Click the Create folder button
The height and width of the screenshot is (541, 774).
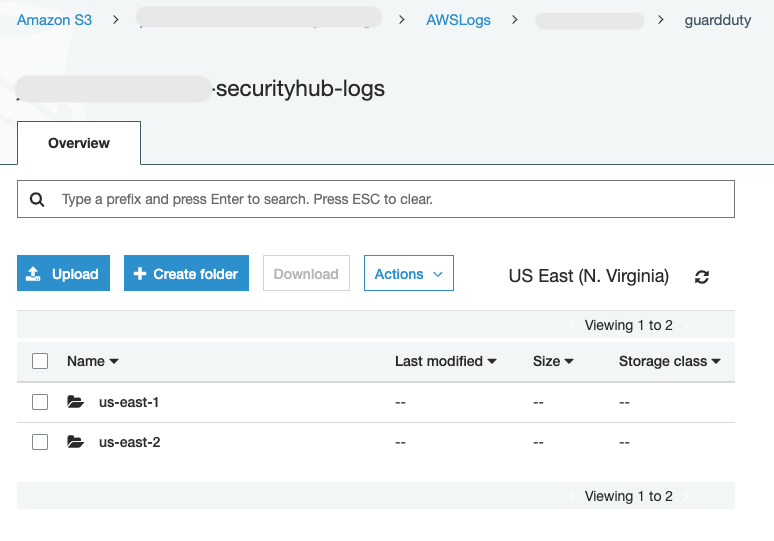pyautogui.click(x=186, y=273)
